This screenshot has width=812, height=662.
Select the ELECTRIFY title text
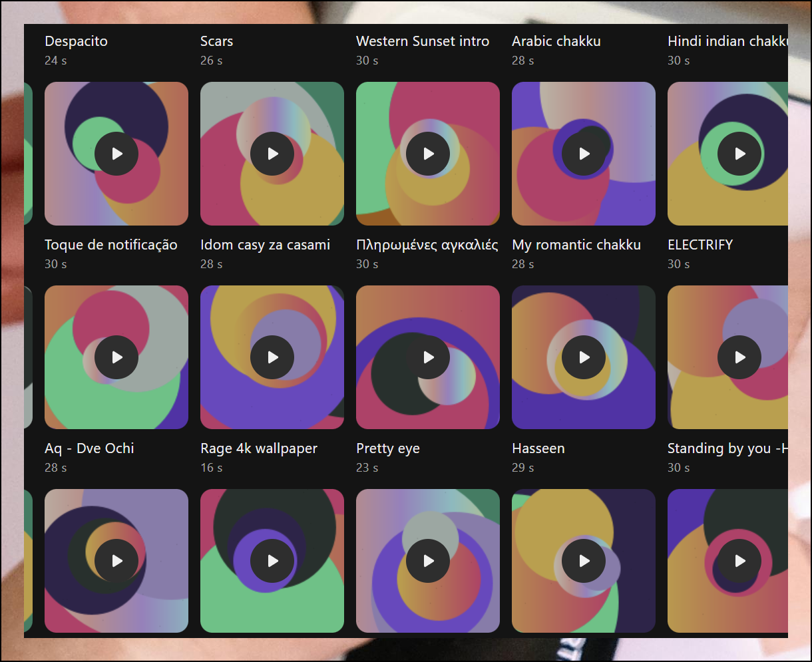point(700,245)
